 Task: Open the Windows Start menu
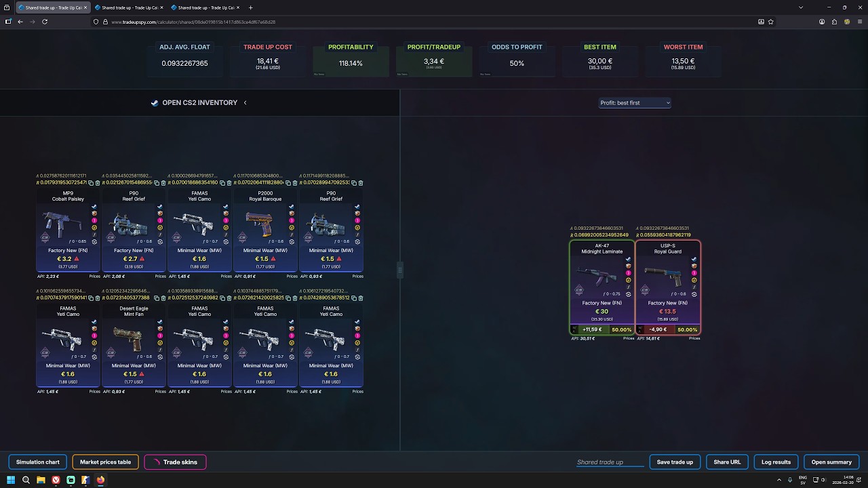click(11, 480)
